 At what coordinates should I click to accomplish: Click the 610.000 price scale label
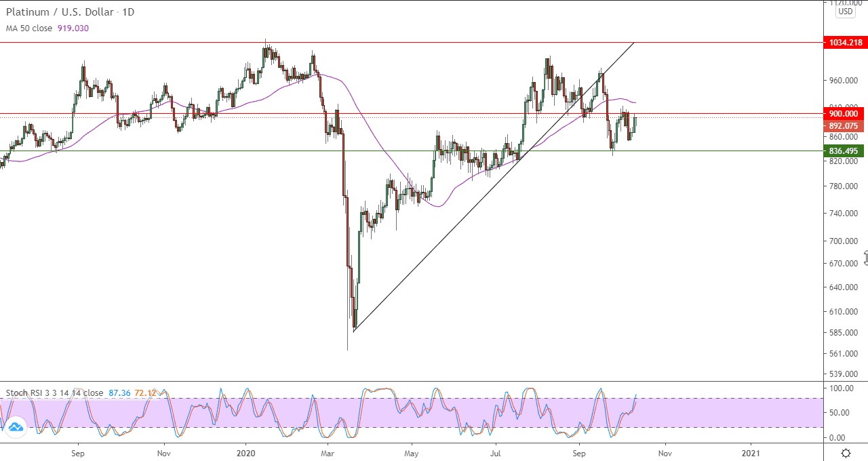pyautogui.click(x=843, y=312)
